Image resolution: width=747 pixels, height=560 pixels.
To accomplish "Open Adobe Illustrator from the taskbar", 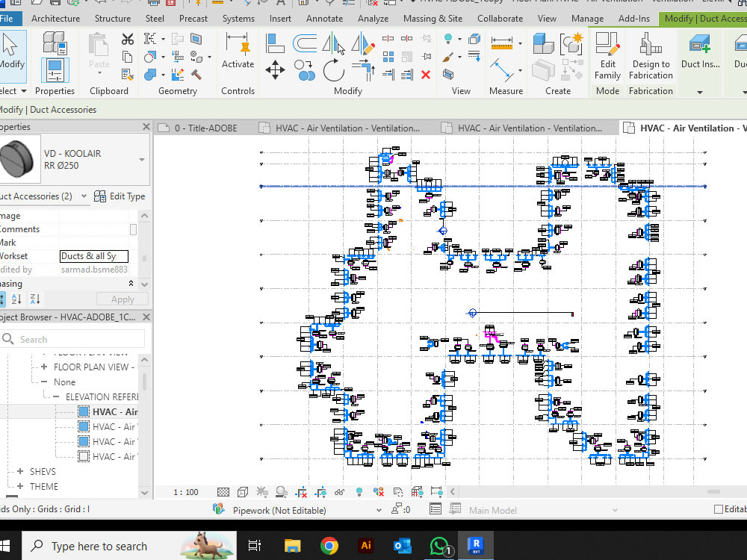I will pyautogui.click(x=365, y=546).
